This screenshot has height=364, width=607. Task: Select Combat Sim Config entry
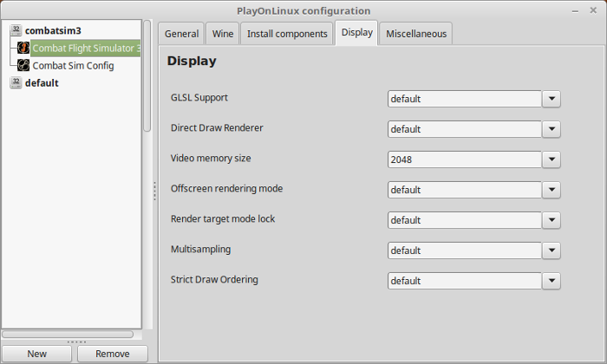coord(73,66)
